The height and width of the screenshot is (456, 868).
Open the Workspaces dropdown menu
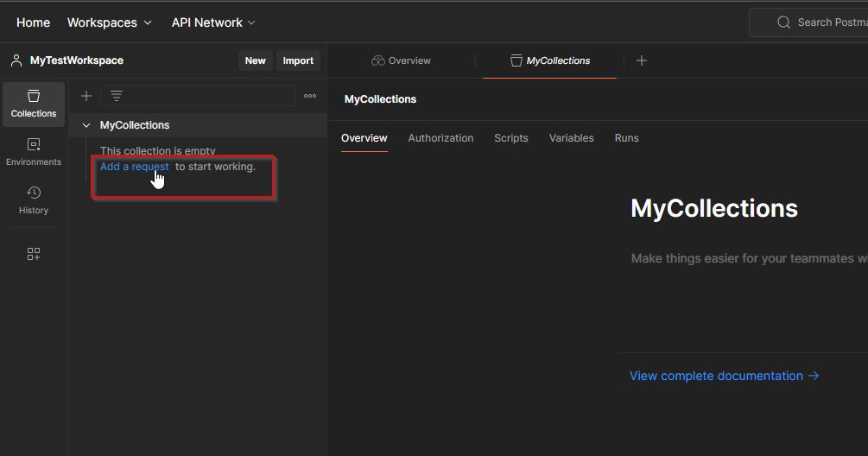click(109, 22)
